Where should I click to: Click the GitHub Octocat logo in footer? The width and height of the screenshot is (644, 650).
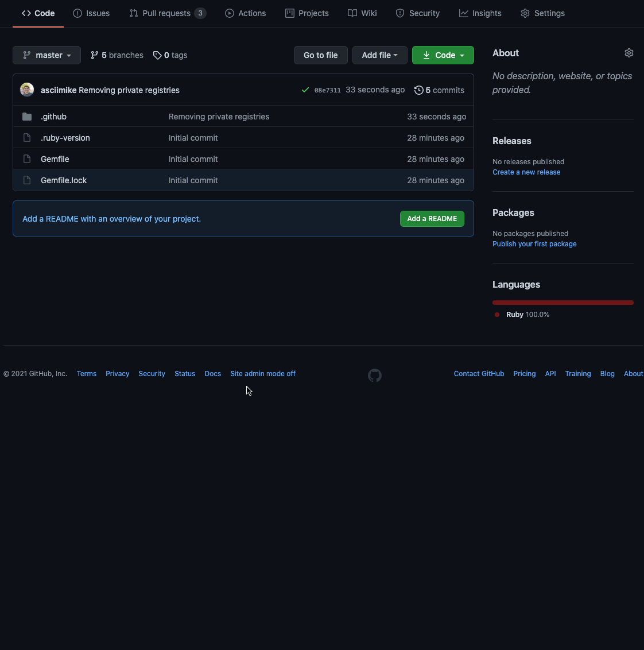click(x=374, y=376)
